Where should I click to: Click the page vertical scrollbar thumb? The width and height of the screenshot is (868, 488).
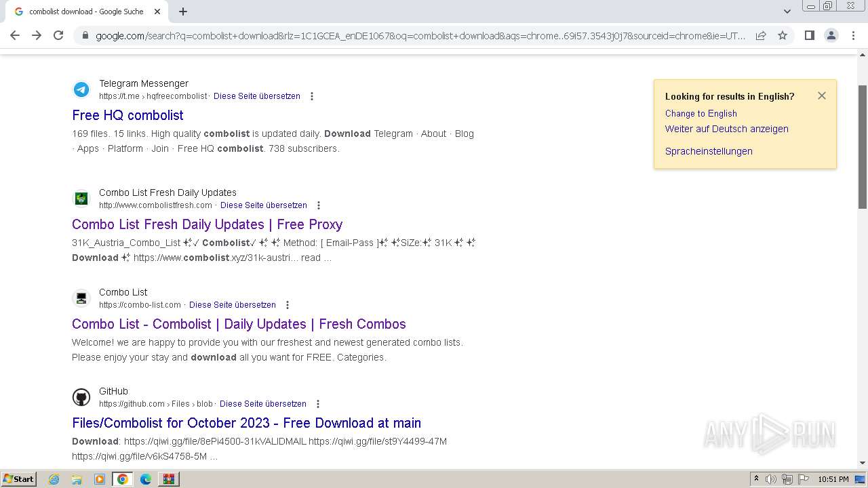pos(863,146)
